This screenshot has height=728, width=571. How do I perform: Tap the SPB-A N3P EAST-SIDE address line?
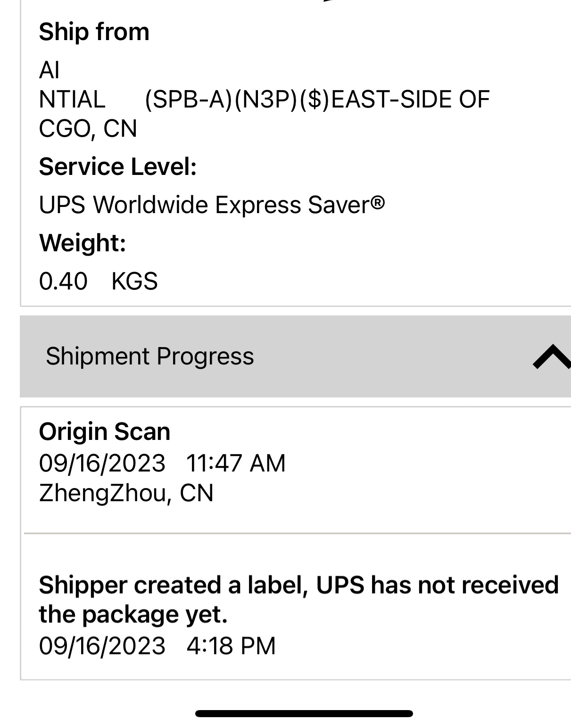coord(317,99)
